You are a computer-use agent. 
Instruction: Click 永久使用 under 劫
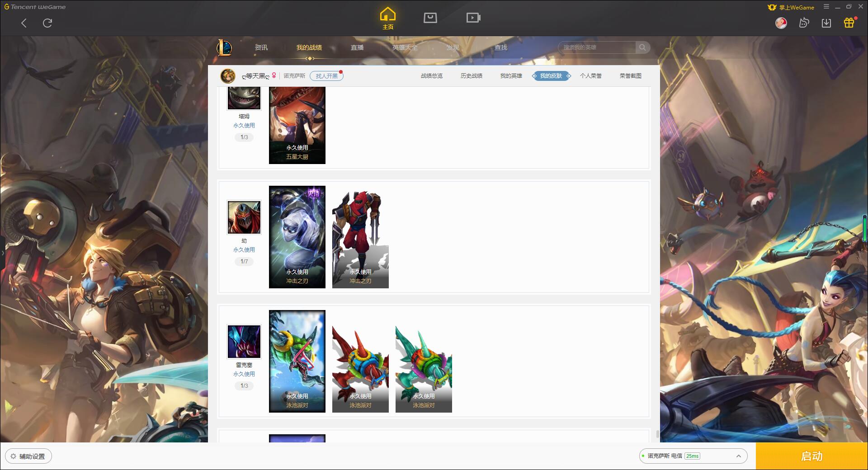(244, 250)
